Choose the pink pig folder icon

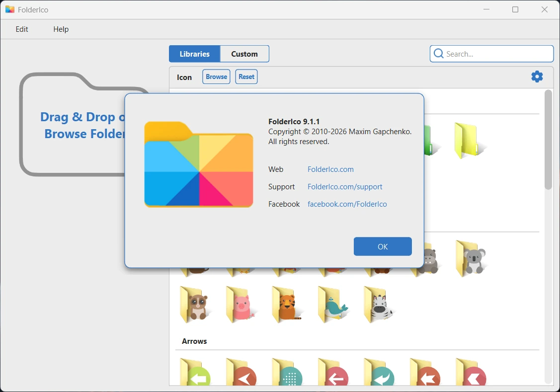[241, 305]
